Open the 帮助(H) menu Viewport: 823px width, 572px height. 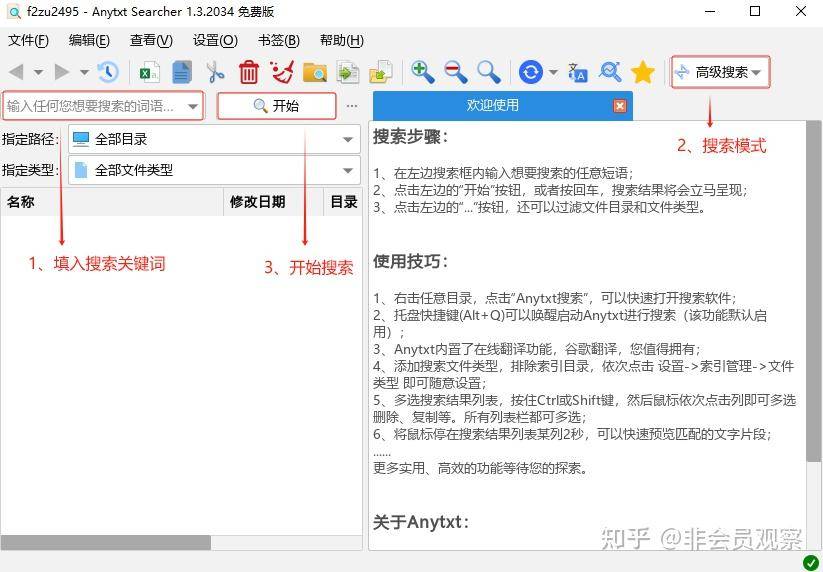coord(342,40)
